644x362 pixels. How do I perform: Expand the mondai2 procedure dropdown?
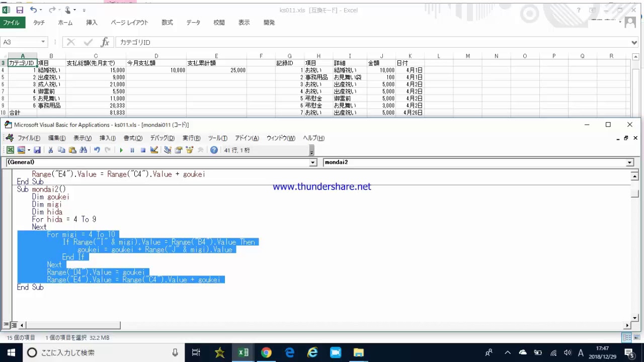[629, 162]
